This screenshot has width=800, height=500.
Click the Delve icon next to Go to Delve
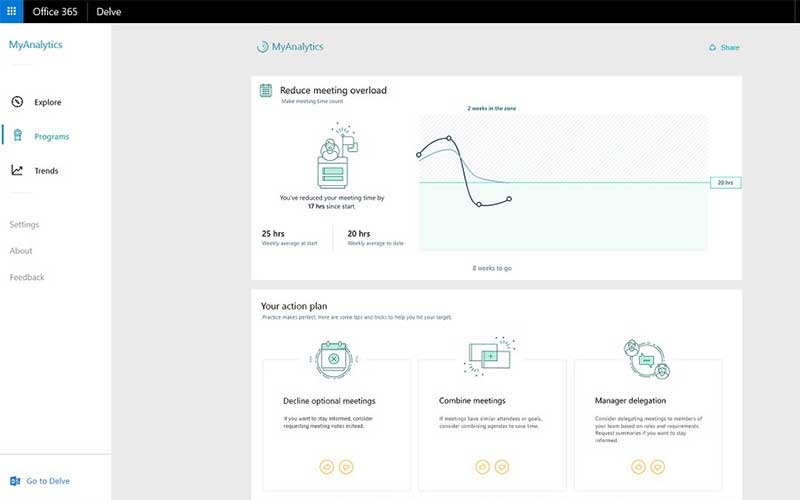click(15, 481)
